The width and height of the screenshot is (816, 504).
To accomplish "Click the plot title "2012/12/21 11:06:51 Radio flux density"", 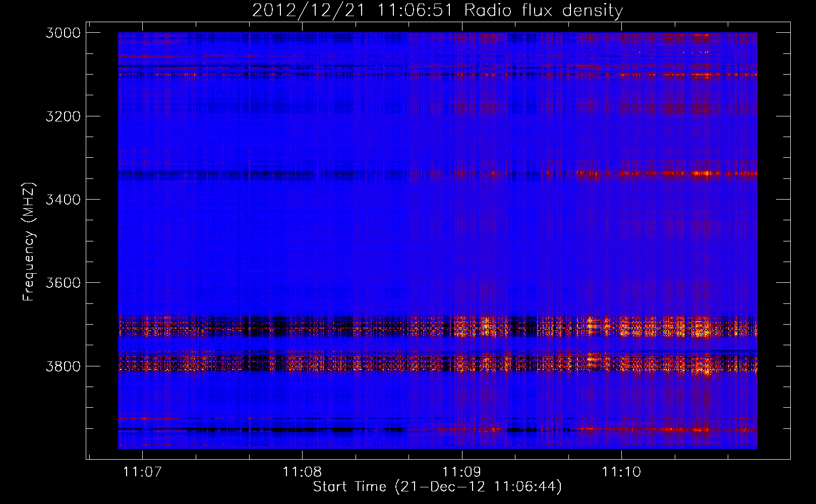I will coord(437,10).
